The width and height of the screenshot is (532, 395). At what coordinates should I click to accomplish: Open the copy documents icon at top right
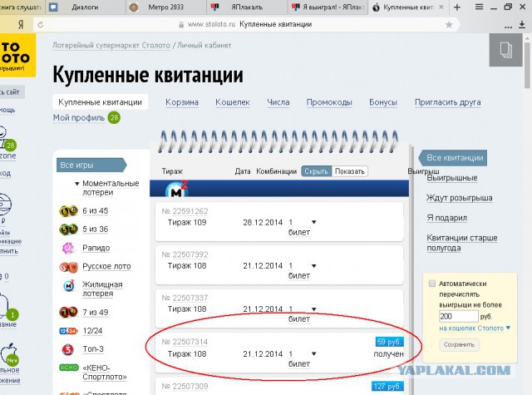click(x=505, y=50)
